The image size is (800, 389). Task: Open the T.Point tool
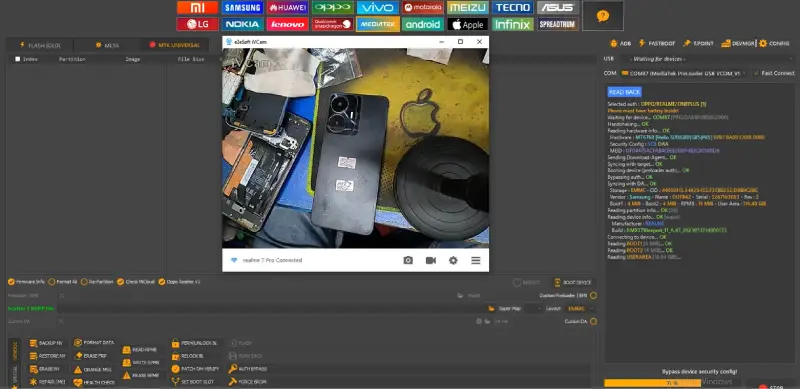tap(698, 43)
